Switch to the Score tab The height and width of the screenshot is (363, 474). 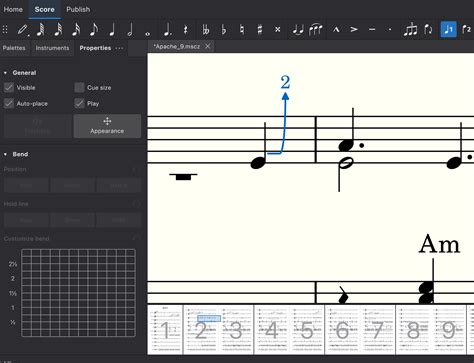(x=44, y=9)
